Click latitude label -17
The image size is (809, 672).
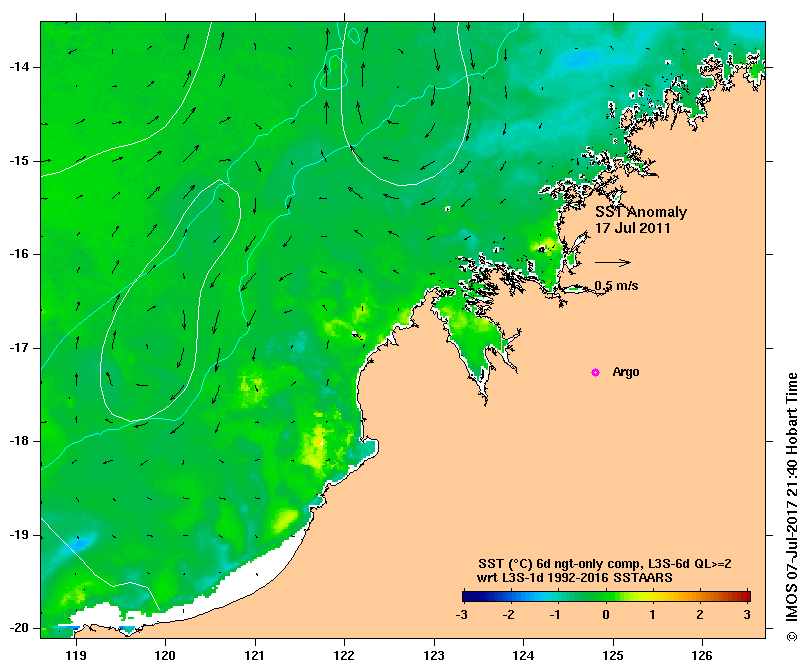click(x=19, y=348)
